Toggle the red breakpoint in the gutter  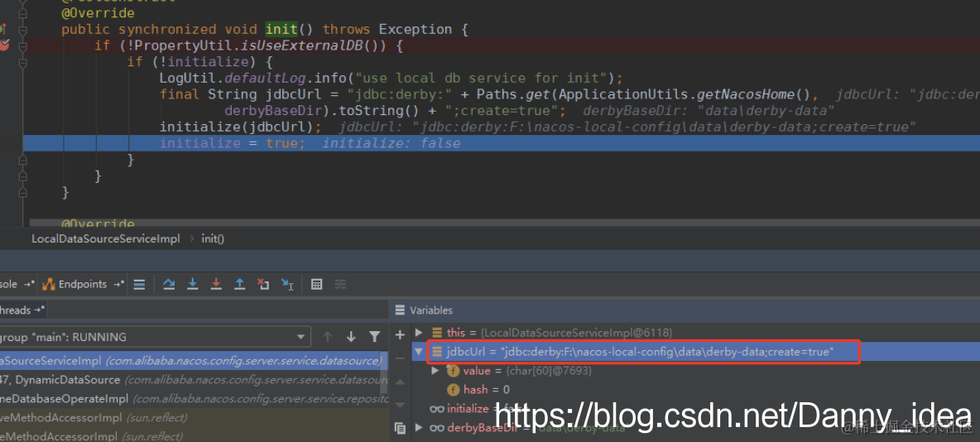[x=5, y=45]
